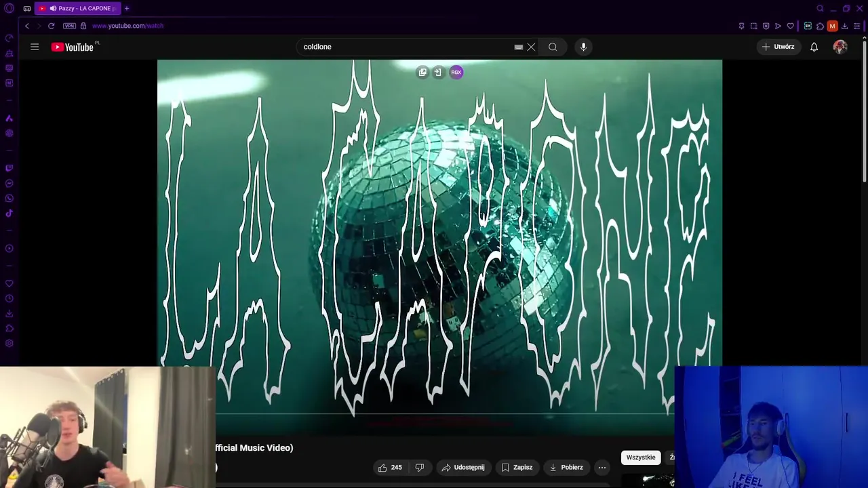Screen dimensions: 868x488
Task: Open the YouTube hamburger guide menu
Action: (x=35, y=47)
